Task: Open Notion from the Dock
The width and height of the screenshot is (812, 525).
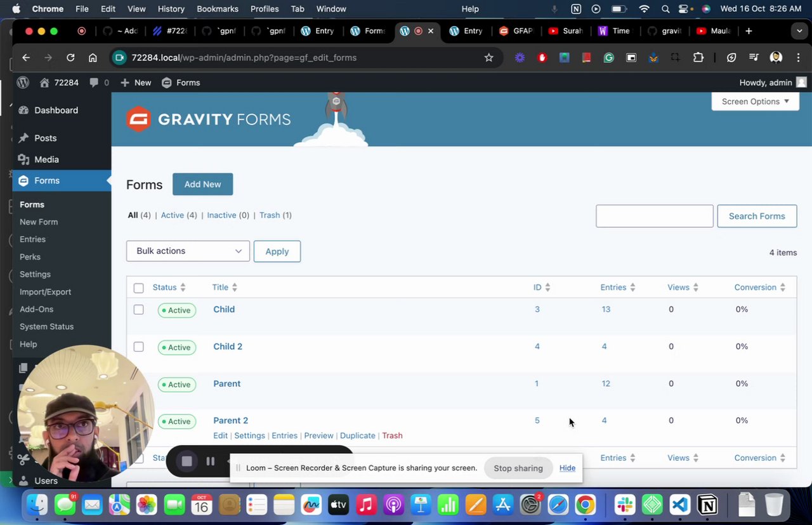Action: (x=707, y=505)
